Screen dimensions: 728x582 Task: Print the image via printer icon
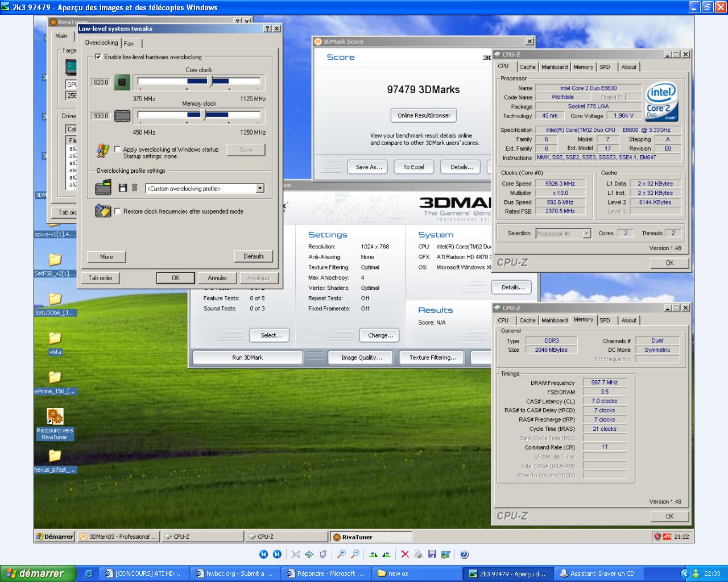click(x=419, y=554)
